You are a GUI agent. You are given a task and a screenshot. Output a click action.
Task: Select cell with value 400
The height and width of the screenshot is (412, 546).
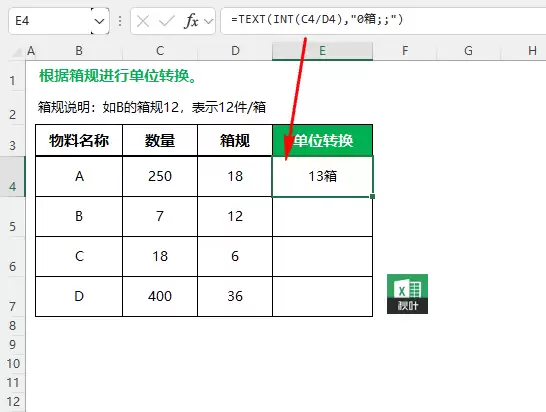(160, 296)
